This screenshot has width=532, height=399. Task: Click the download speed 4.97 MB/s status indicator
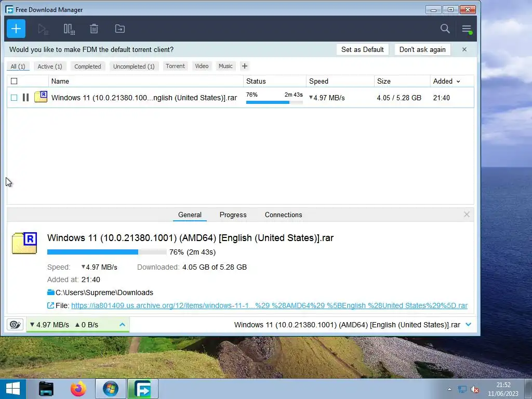49,325
